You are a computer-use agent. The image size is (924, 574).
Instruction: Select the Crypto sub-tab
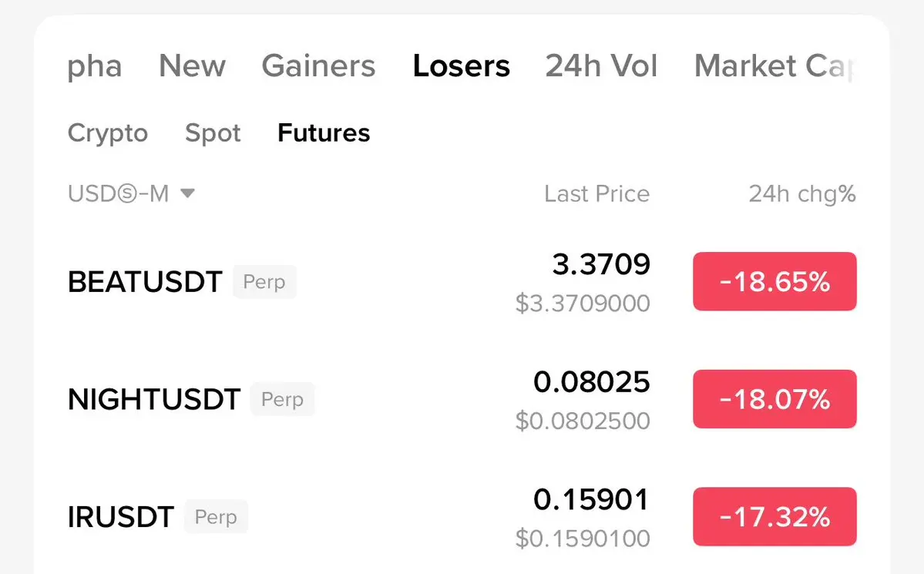[108, 133]
